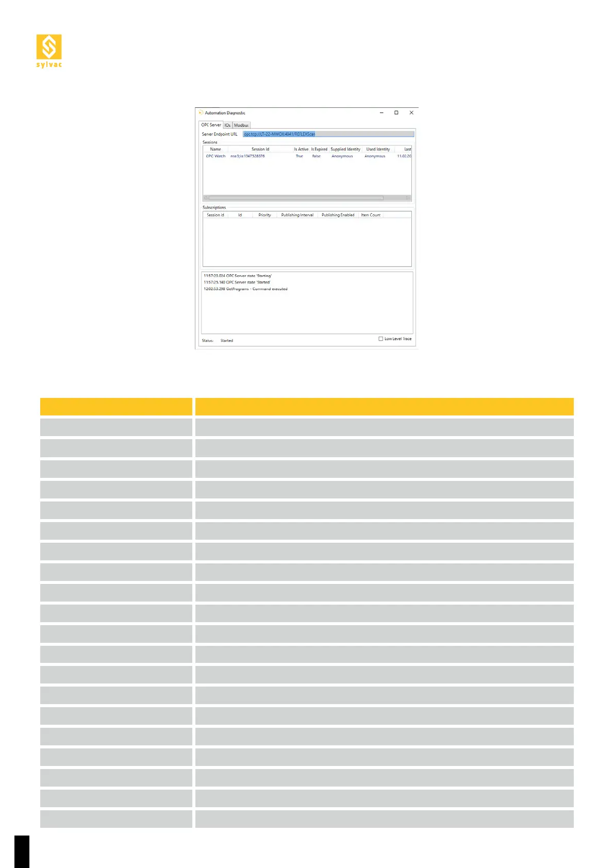Click the Publishing Enabled column header
This screenshot has height=868, width=614.
point(338,215)
